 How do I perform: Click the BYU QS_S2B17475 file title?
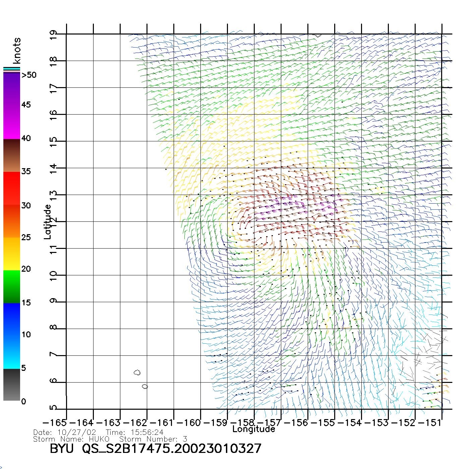pyautogui.click(x=155, y=449)
